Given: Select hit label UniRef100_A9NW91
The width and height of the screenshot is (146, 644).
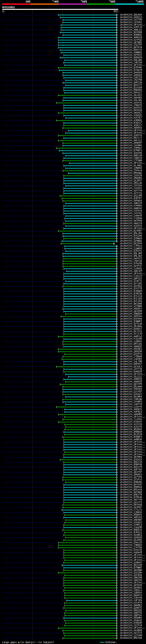Looking at the screenshot, I should pyautogui.click(x=131, y=53).
